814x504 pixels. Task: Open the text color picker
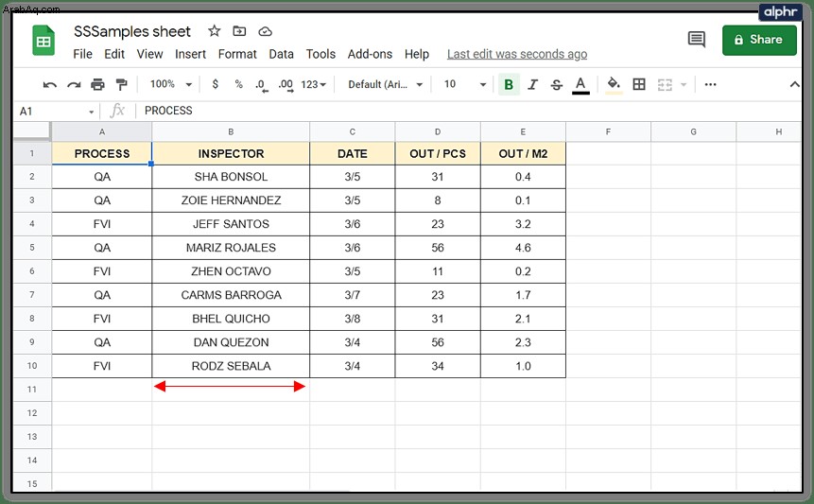point(580,85)
